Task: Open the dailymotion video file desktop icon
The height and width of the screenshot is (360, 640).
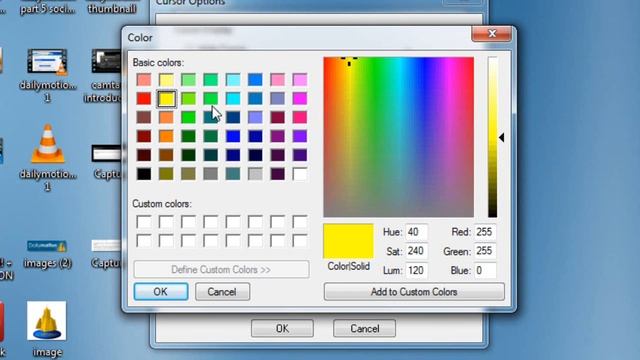Action: (47, 76)
